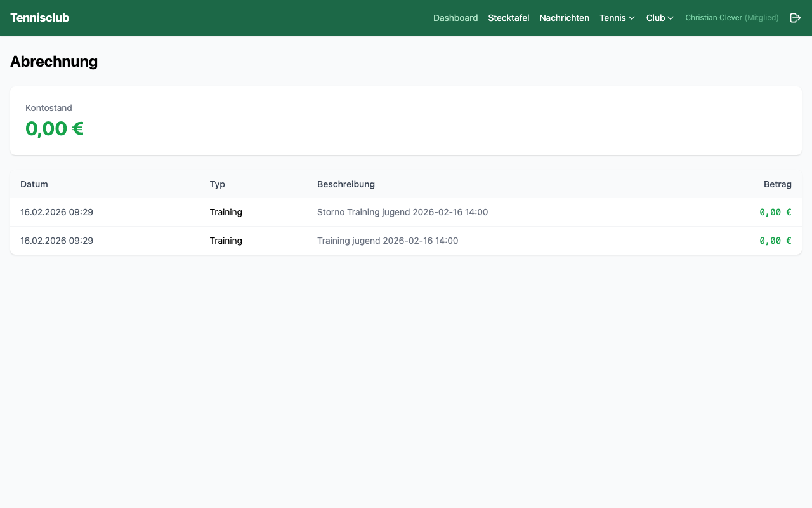Click the chevron arrow beside Club
This screenshot has width=812, height=508.
671,18
